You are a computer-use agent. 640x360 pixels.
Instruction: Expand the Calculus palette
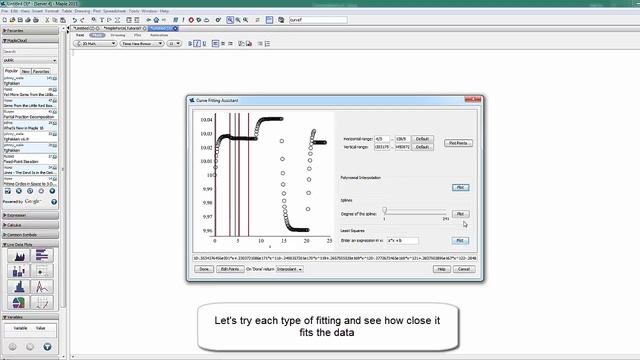tap(30, 225)
